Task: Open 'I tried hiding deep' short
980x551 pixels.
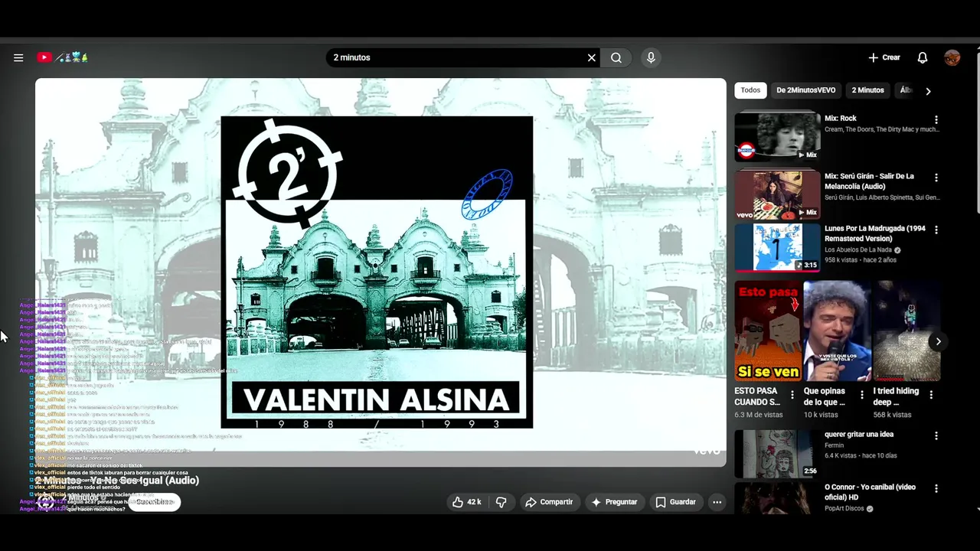Action: pos(906,331)
